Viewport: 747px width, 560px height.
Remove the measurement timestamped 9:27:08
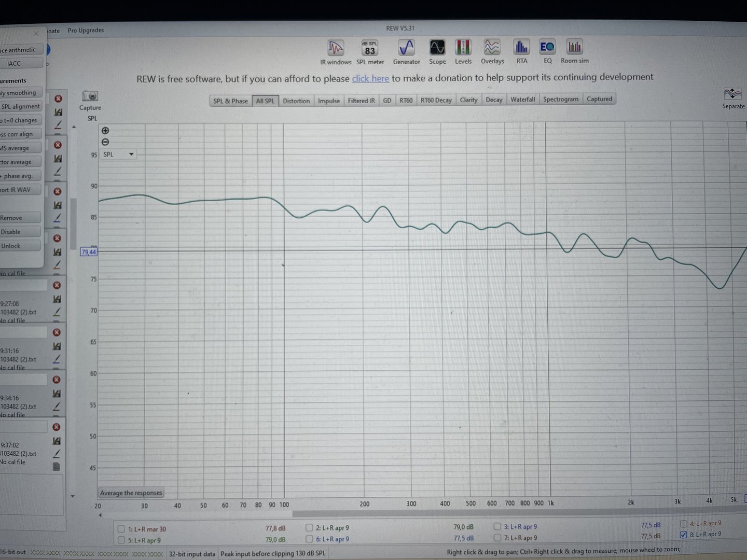coord(57,286)
